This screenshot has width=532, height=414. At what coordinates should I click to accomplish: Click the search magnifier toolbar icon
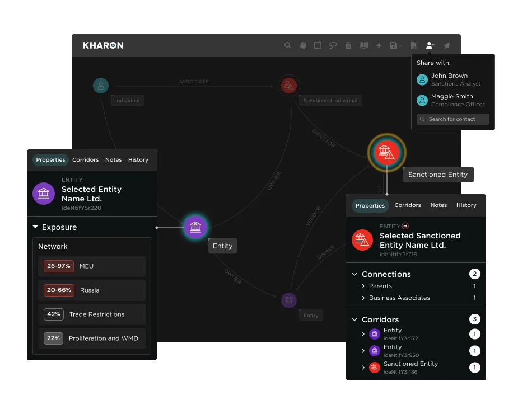288,45
